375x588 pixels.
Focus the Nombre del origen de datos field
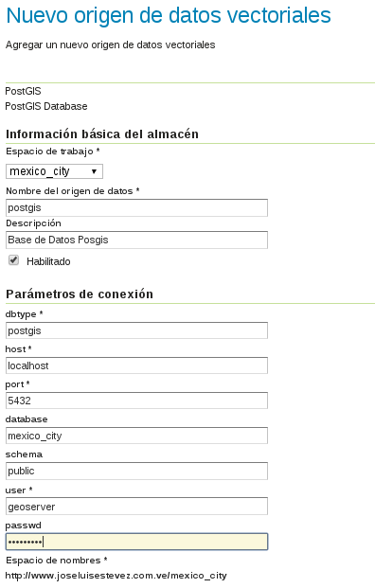(x=137, y=207)
